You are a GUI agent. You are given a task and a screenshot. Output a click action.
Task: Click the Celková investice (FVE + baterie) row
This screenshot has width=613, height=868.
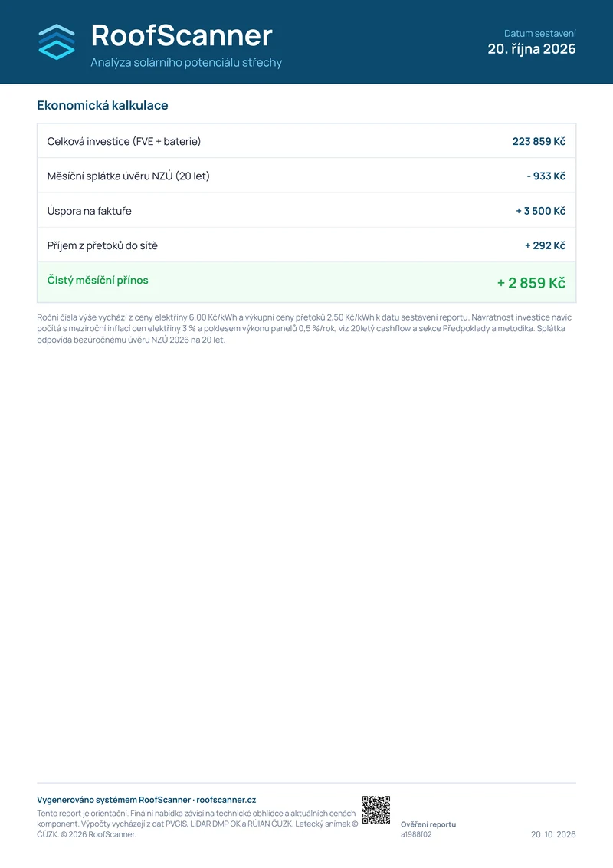306,141
